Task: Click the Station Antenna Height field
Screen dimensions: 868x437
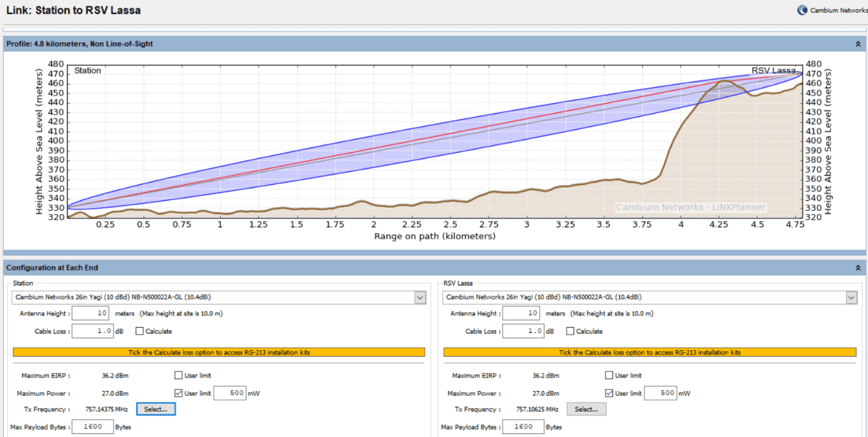Action: pyautogui.click(x=90, y=313)
